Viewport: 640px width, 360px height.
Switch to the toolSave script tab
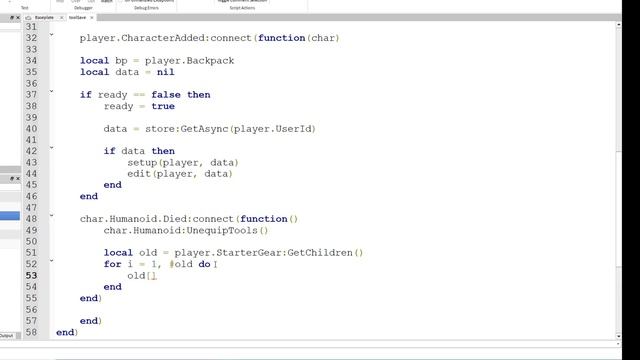click(x=77, y=18)
